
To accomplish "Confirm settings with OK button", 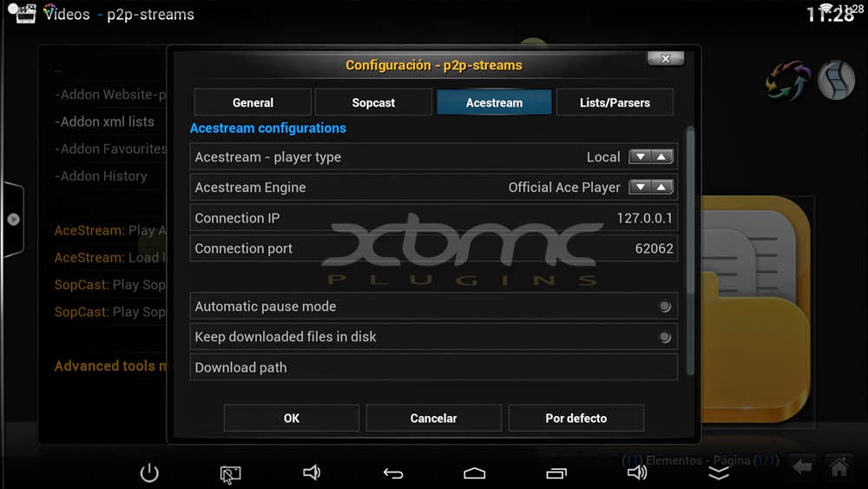I will (x=291, y=418).
